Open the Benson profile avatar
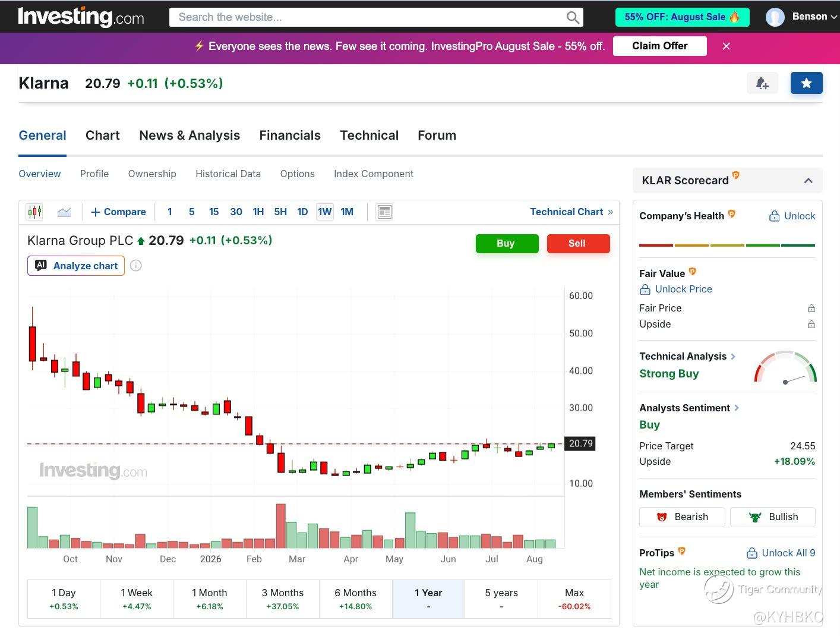This screenshot has height=636, width=840. tap(775, 17)
